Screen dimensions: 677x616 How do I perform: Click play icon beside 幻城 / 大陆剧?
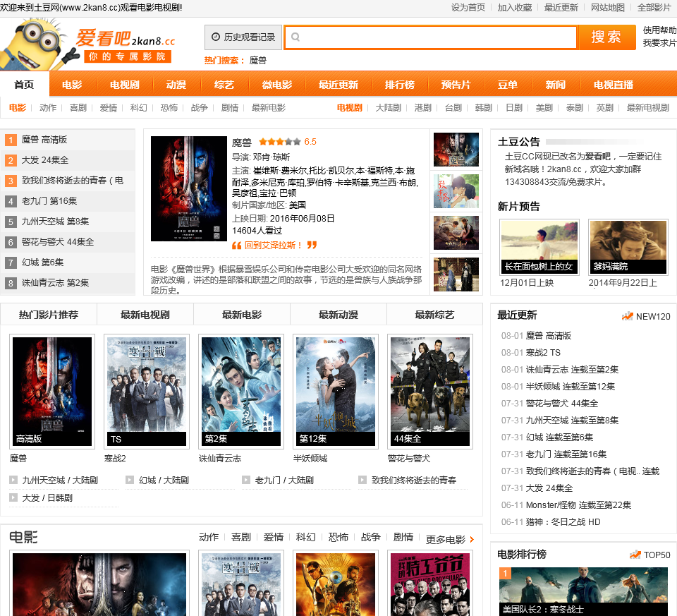(x=130, y=480)
